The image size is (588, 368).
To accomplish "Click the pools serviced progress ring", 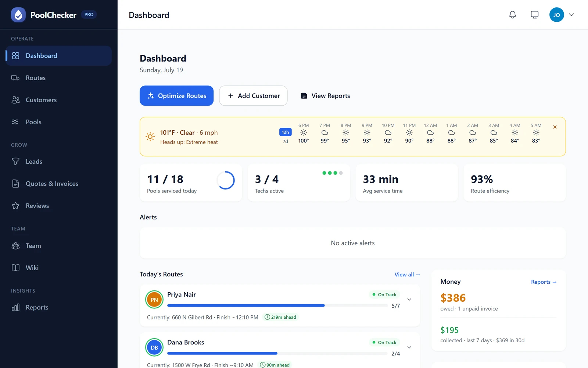I will coord(225,180).
